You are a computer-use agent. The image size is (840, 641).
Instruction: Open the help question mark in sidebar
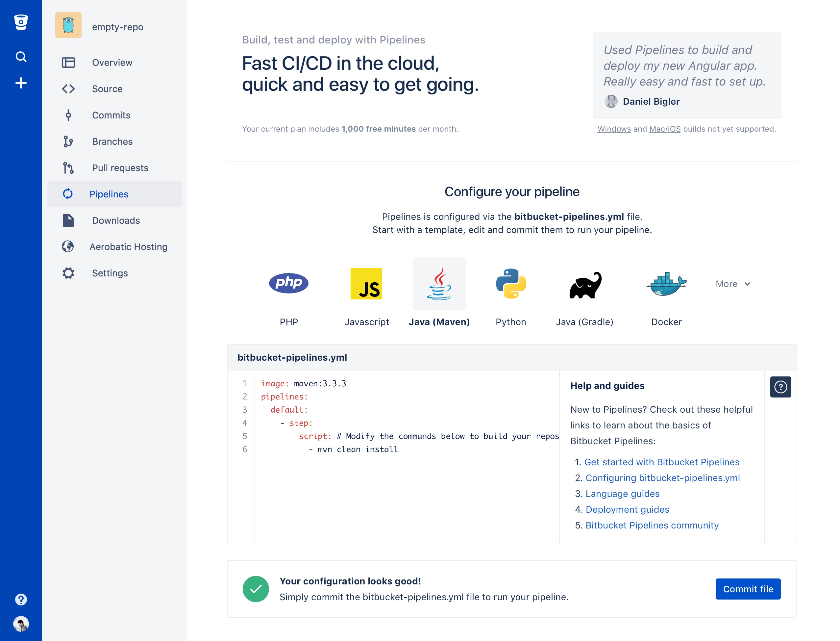(x=21, y=600)
